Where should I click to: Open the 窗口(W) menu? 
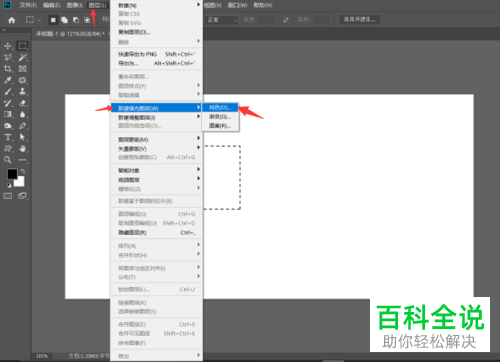click(x=237, y=5)
